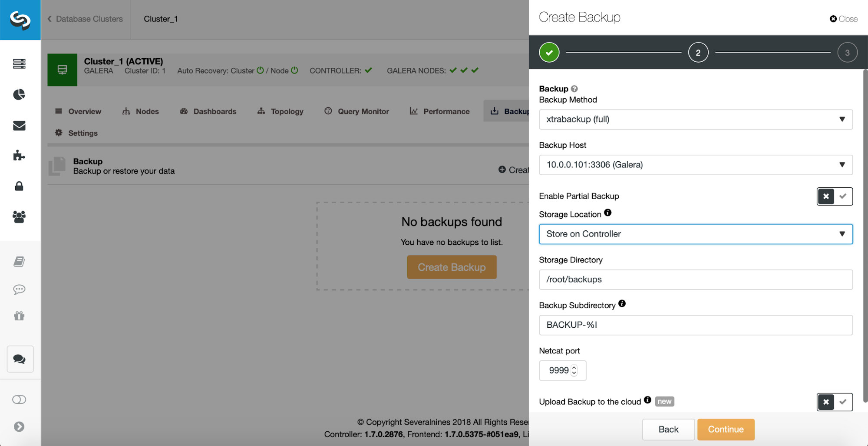The width and height of the screenshot is (868, 446).
Task: Open the Performance tab
Action: point(440,111)
